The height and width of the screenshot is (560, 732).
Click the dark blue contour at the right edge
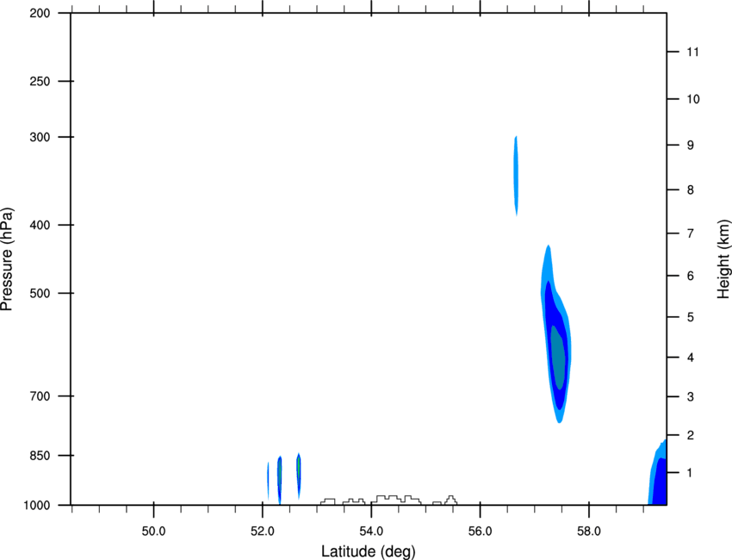(660, 482)
